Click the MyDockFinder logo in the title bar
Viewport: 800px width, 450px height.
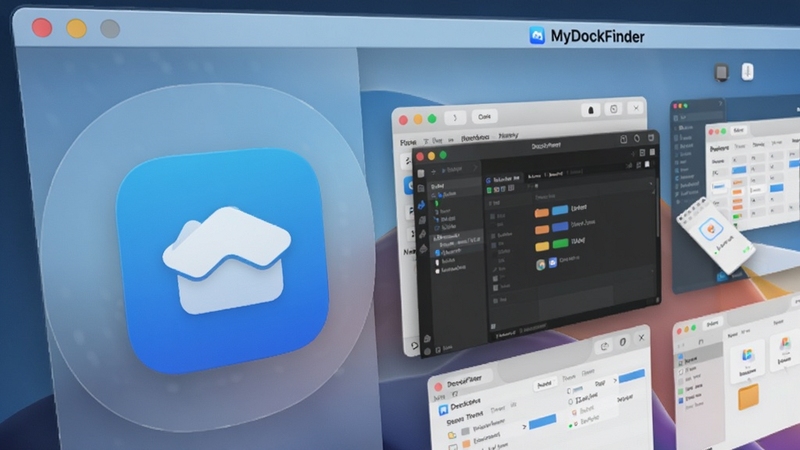[537, 36]
